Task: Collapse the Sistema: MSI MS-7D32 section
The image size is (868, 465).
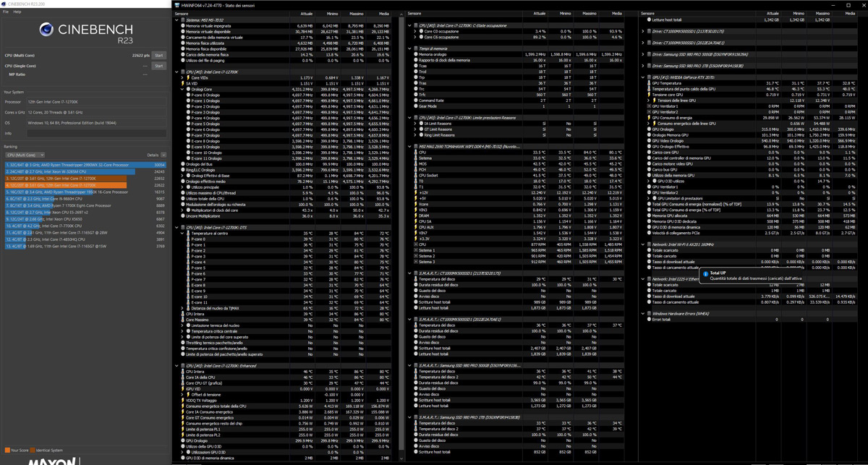Action: tap(176, 20)
